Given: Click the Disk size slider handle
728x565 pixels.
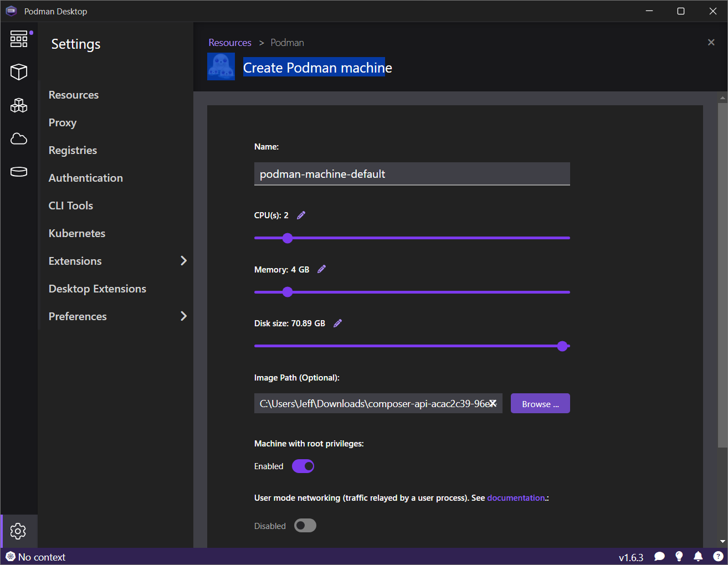Looking at the screenshot, I should [562, 346].
